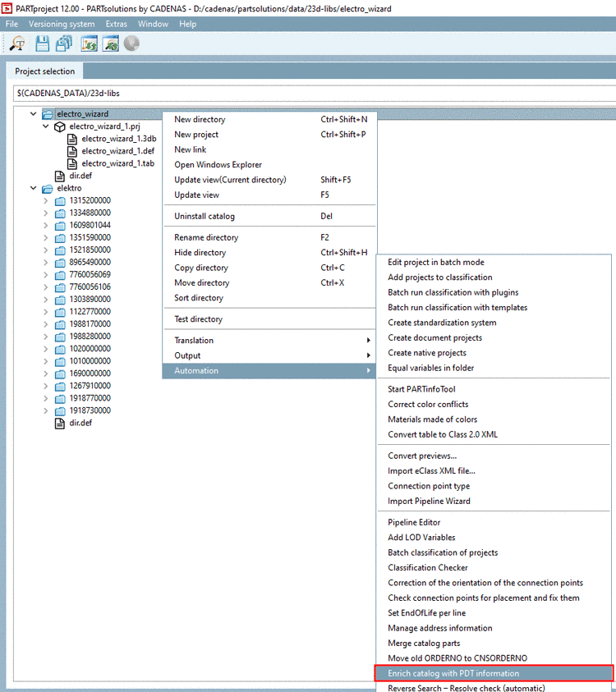Expand the 1334880000 folder
This screenshot has height=692, width=616.
pyautogui.click(x=45, y=213)
